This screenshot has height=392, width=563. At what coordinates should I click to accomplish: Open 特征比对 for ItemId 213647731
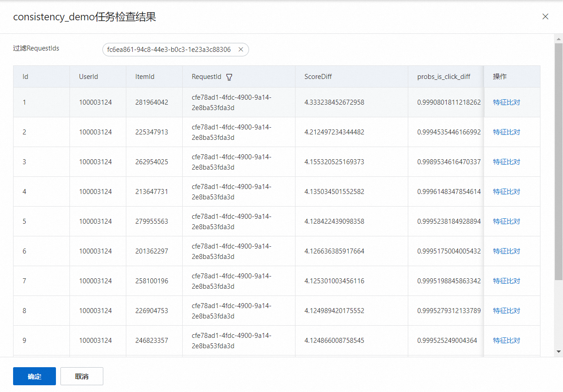(507, 192)
